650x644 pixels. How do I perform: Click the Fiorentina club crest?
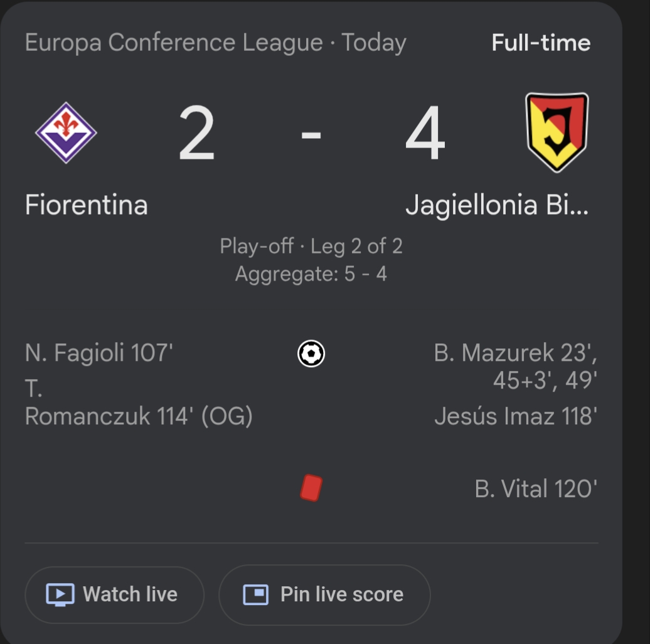[66, 133]
